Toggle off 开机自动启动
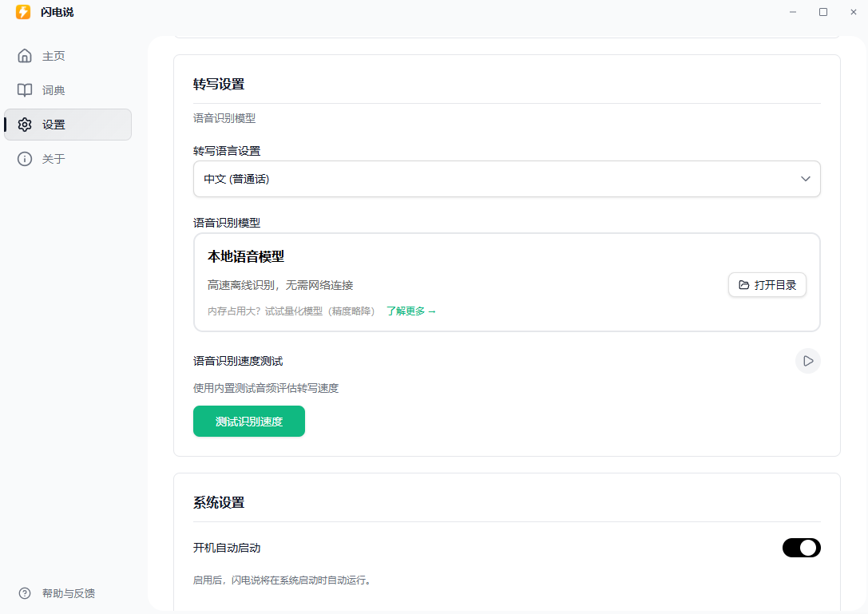Image resolution: width=868 pixels, height=614 pixels. click(801, 548)
